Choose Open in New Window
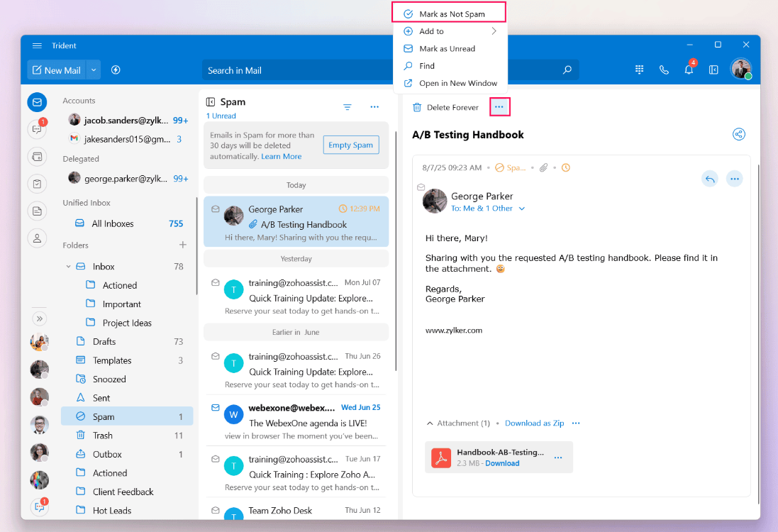 pyautogui.click(x=450, y=84)
